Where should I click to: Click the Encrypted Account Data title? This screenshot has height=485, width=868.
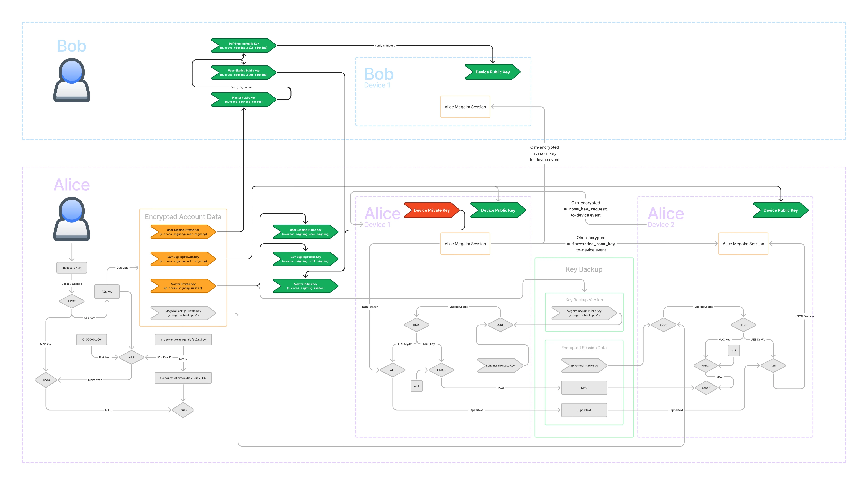[x=183, y=217]
